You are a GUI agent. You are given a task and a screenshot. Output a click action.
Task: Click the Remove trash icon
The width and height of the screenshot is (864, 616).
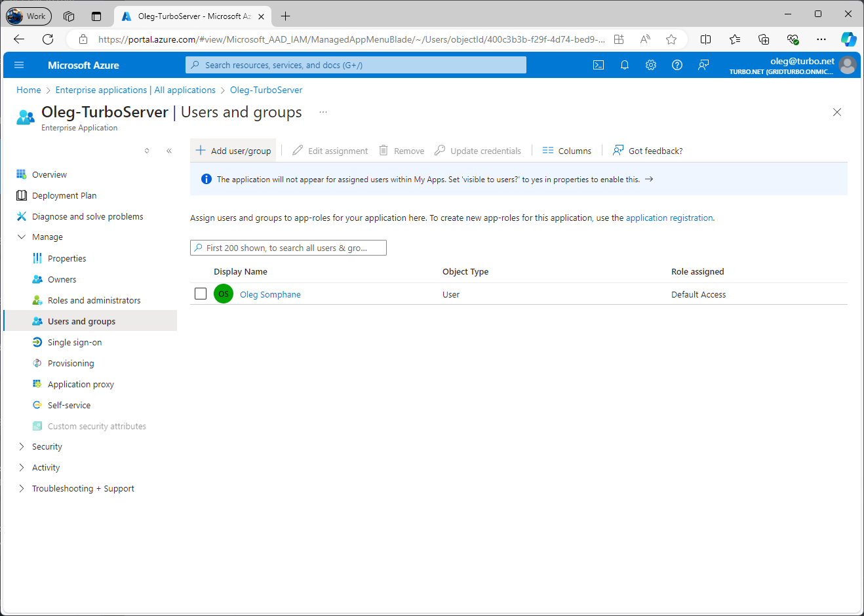click(383, 150)
